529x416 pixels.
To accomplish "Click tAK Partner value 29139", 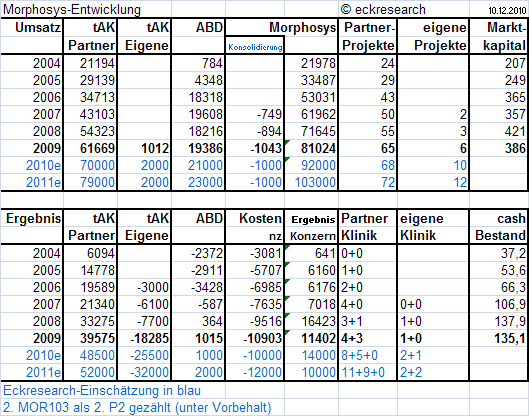I will [97, 80].
